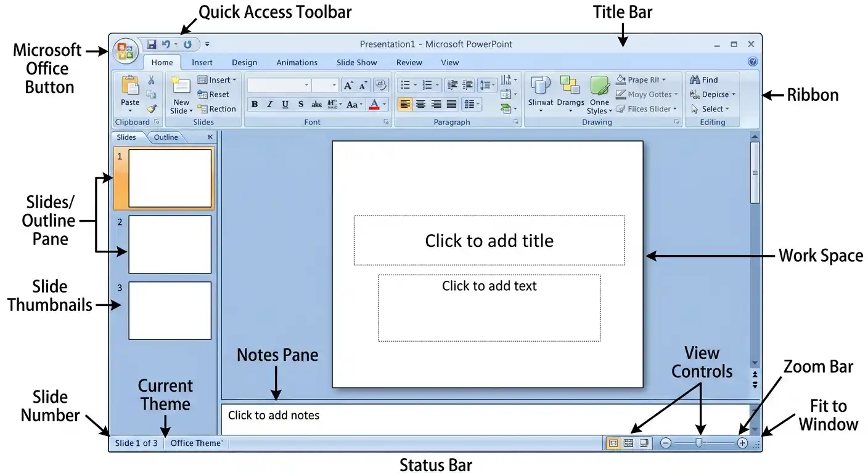Open the Slide Show ribbon tab
The image size is (868, 473).
pyautogui.click(x=357, y=62)
